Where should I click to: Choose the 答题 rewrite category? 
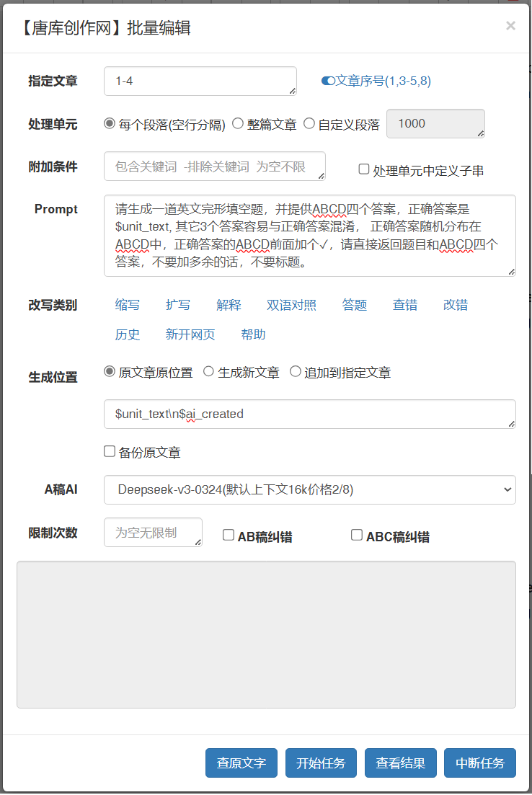(x=355, y=305)
